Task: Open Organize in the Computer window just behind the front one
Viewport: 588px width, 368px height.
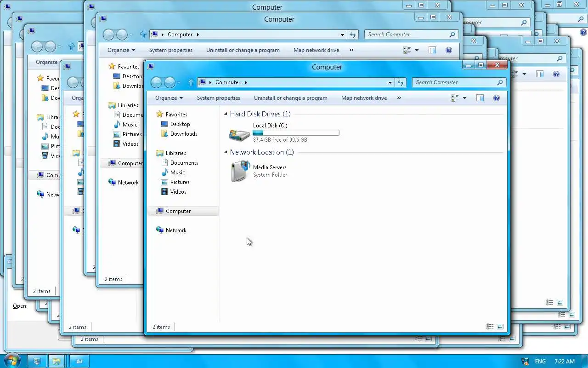Action: (121, 50)
